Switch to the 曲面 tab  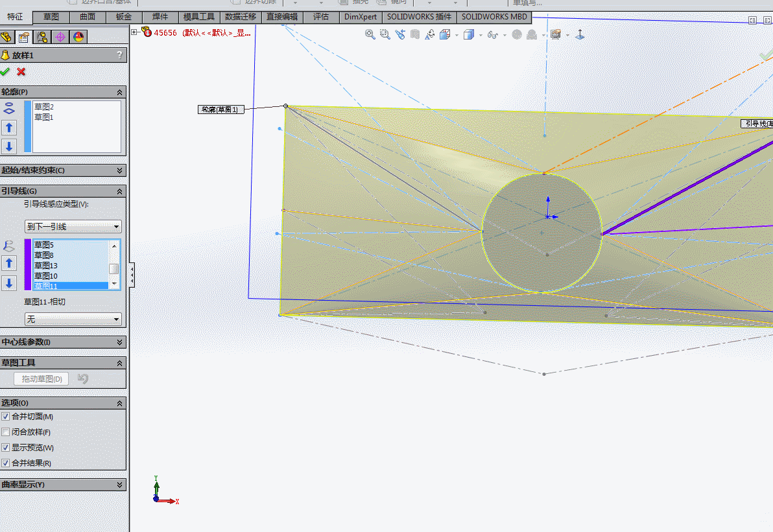click(x=88, y=17)
